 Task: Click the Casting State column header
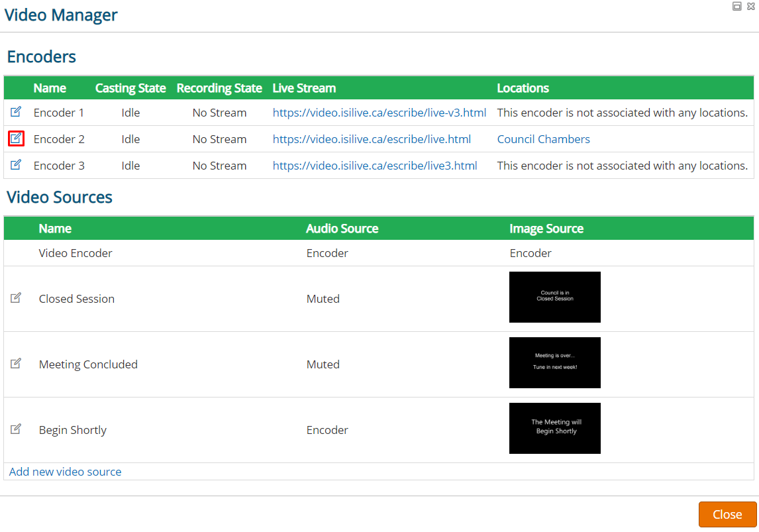130,88
